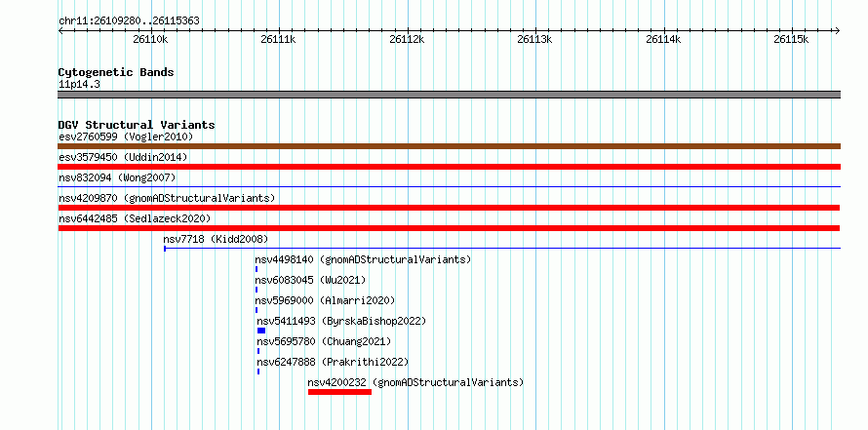Click the 26114k ruler label
The width and height of the screenshot is (868, 430).
pos(663,39)
